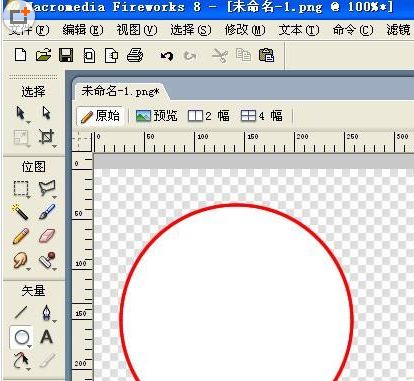Screen dimensions: 414x381
Task: Select the Freeform tool
Action: pyautogui.click(x=22, y=361)
